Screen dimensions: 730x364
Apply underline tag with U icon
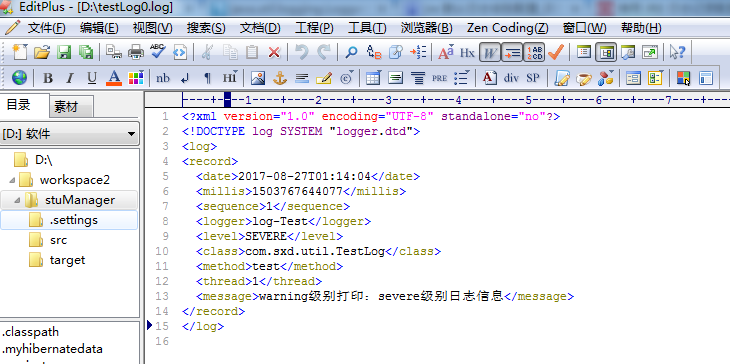coord(92,78)
